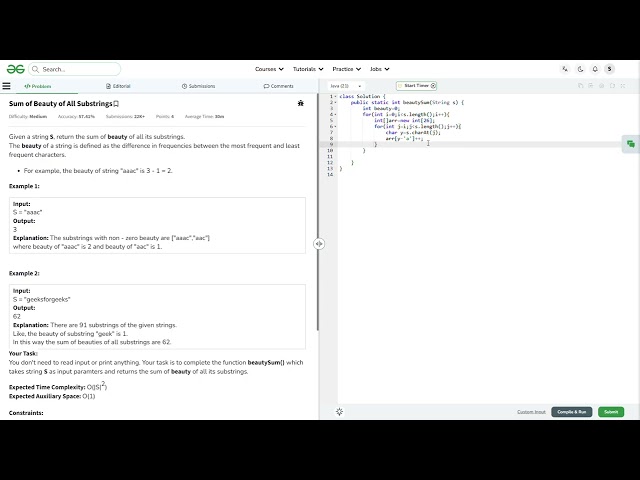Click code line 7 'char y=s.charAt(j);'

[413, 132]
